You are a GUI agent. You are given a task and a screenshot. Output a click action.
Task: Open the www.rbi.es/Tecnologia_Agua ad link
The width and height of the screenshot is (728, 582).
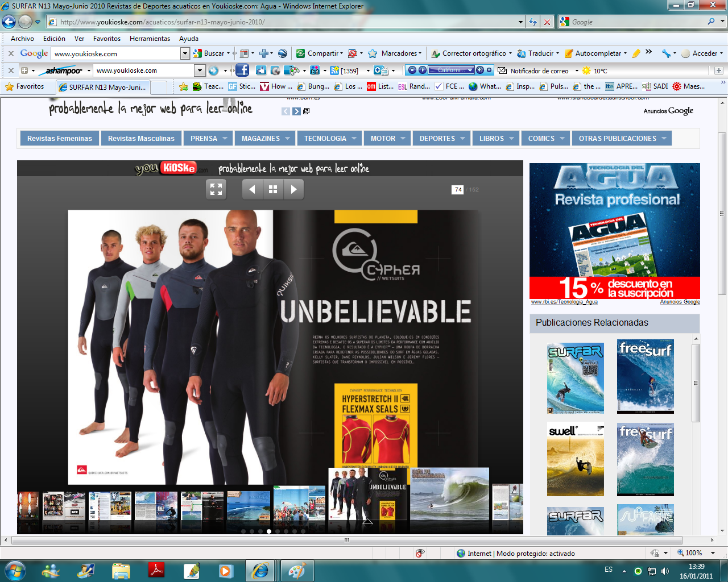tap(564, 302)
